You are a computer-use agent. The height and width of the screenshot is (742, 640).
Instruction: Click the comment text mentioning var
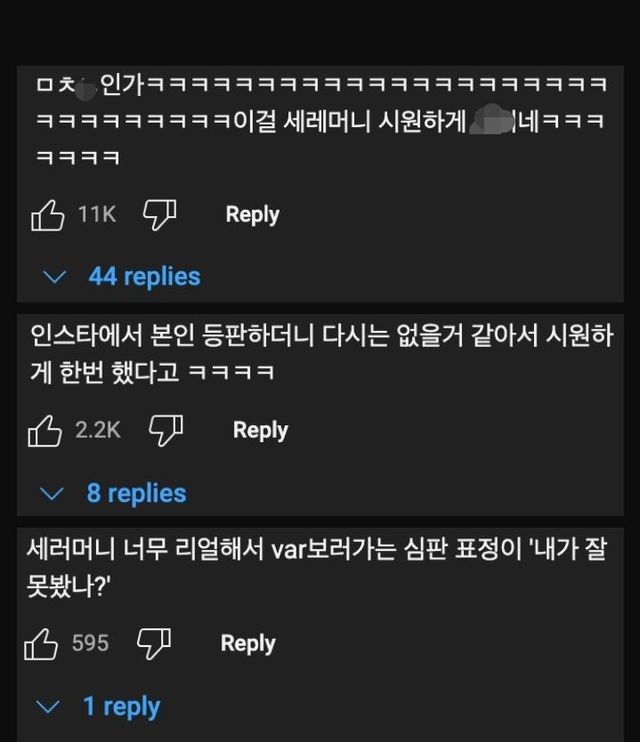point(320,564)
